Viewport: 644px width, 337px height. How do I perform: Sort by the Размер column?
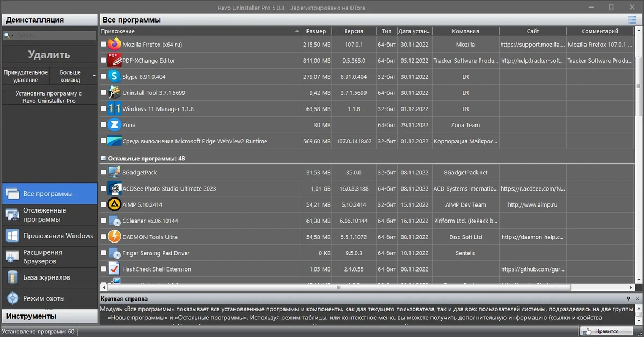point(316,31)
